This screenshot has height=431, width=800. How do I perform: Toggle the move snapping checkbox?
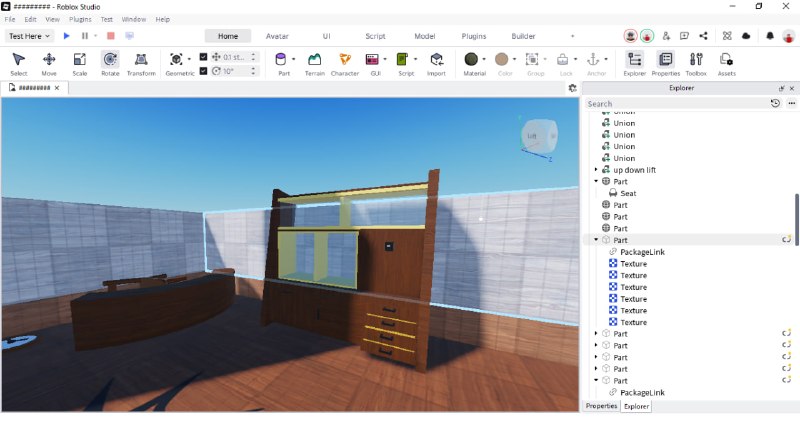coord(203,57)
